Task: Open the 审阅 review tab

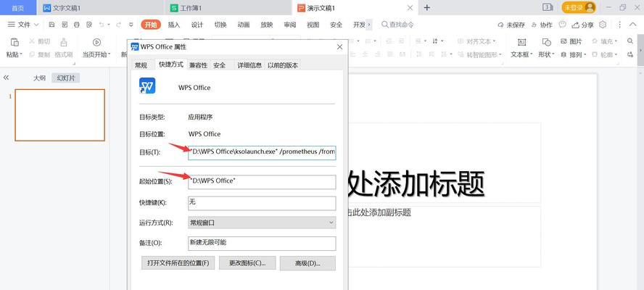Action: [289, 25]
